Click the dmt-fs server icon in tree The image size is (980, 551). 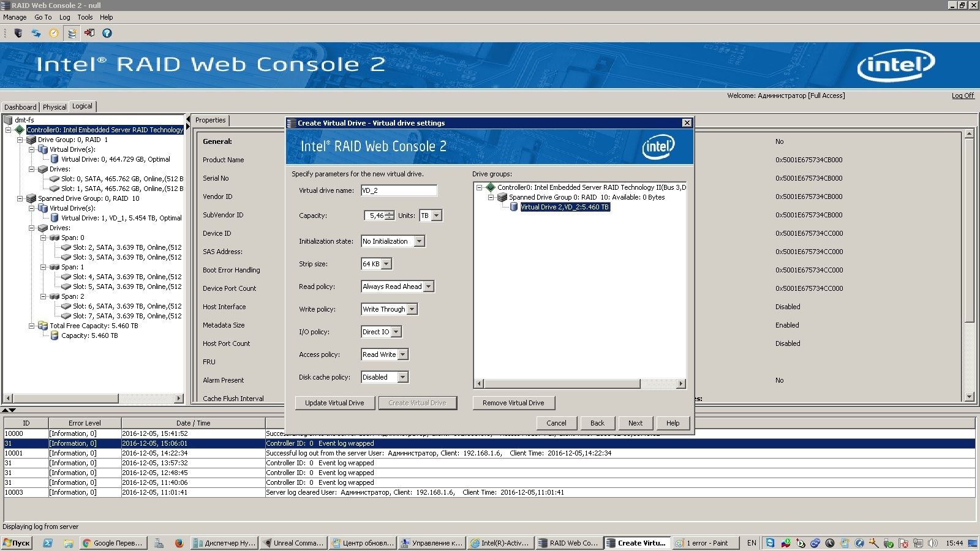[x=9, y=120]
